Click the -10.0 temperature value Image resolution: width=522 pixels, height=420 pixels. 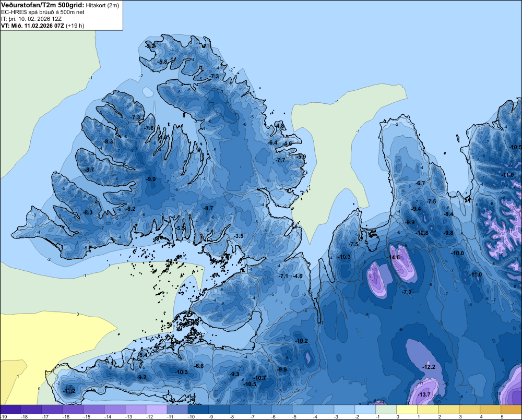[x=457, y=253]
